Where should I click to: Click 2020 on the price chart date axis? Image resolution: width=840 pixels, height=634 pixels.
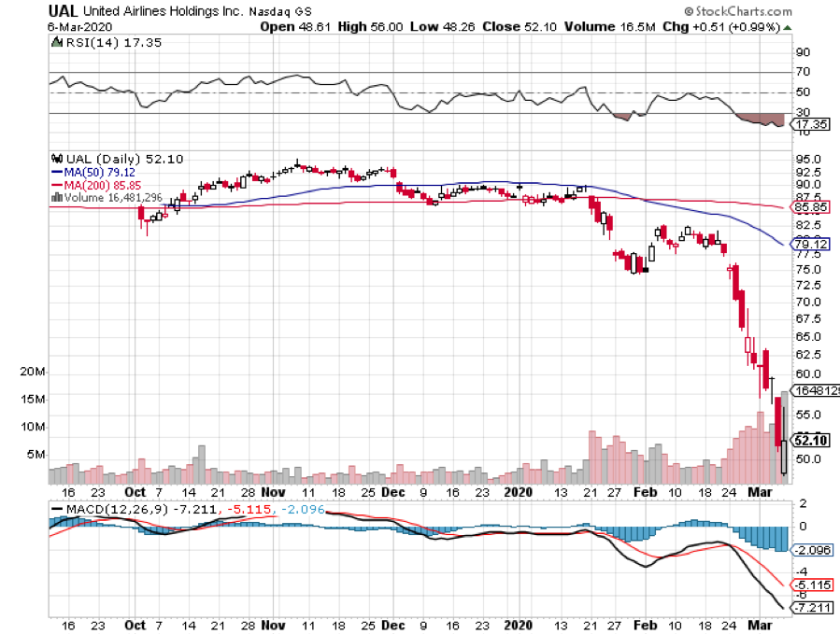click(x=519, y=492)
